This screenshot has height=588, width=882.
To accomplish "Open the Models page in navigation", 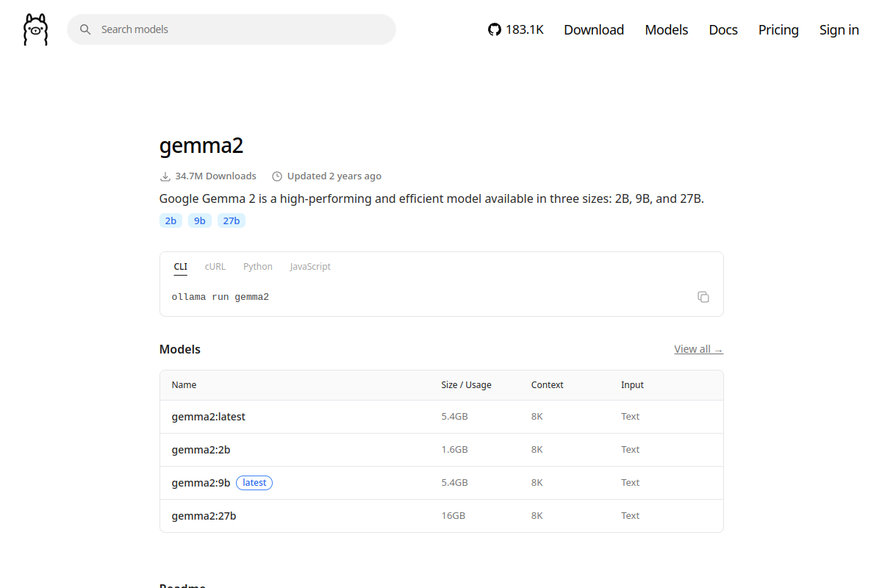I will 667,29.
